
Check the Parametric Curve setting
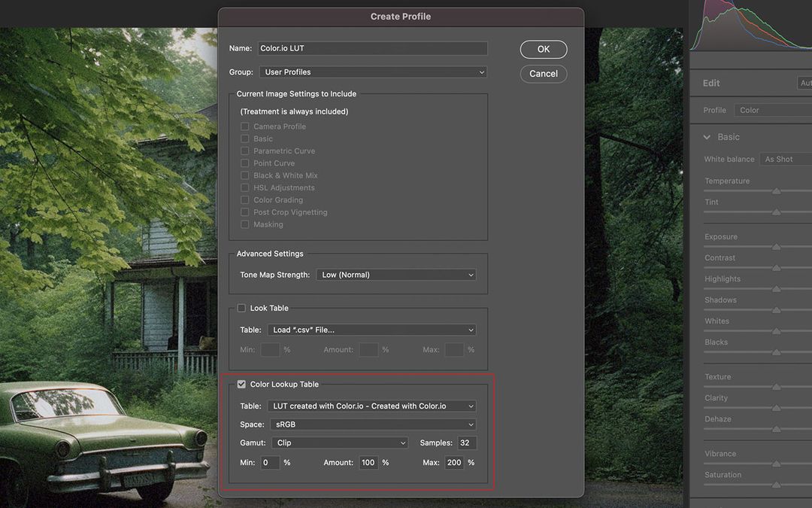pyautogui.click(x=244, y=151)
